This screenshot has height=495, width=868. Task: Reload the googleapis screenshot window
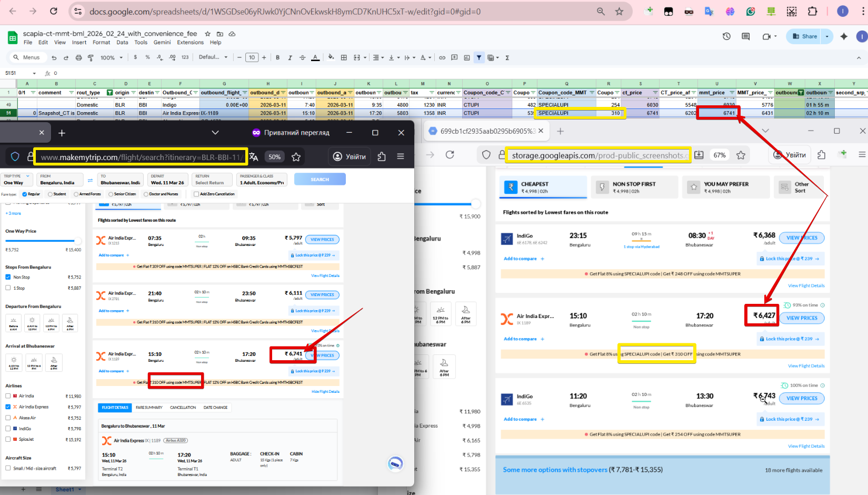[450, 155]
